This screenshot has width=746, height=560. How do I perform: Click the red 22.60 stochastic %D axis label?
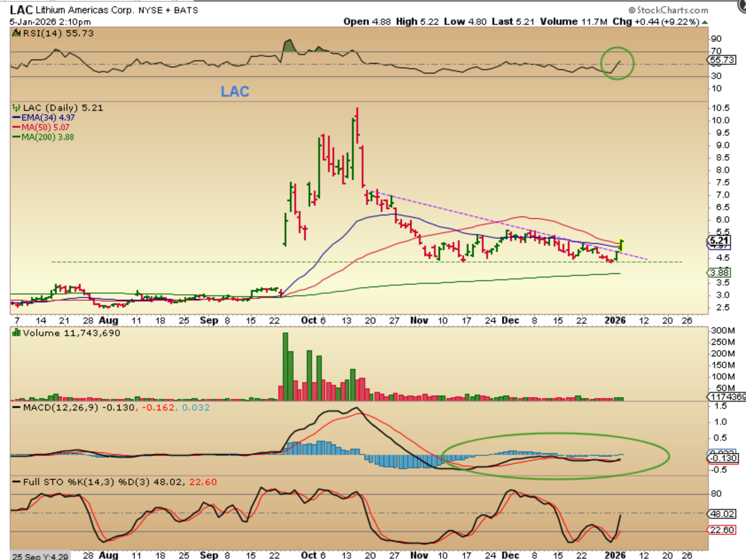pyautogui.click(x=722, y=530)
